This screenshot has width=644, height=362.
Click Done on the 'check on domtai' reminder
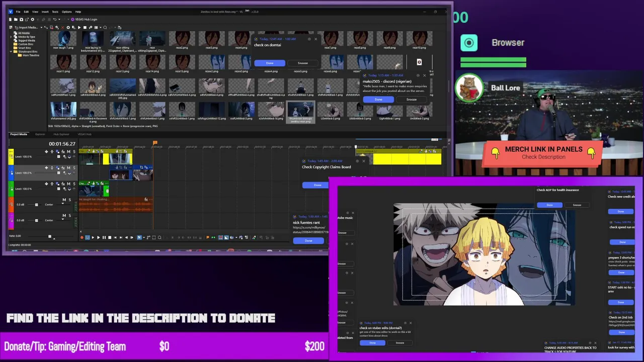[270, 63]
